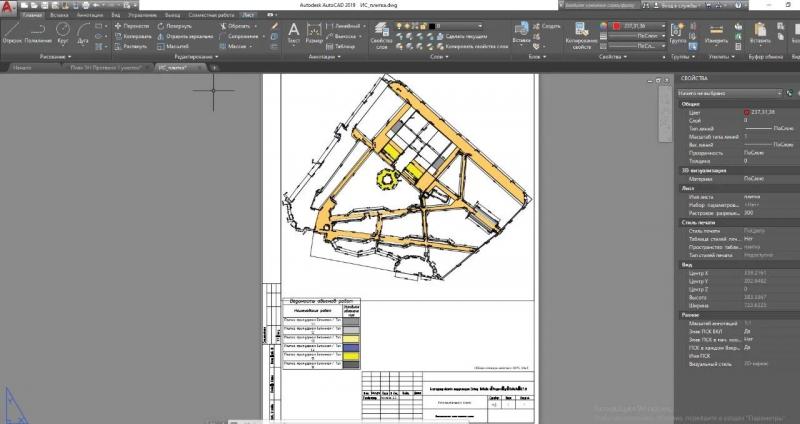Click the Цвет value in properties palette

[763, 112]
